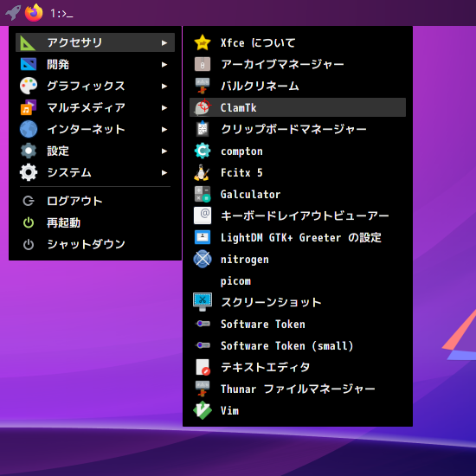Screen dimensions: 476x476
Task: Click the Thunar ファイルマネージャー icon
Action: [203, 389]
